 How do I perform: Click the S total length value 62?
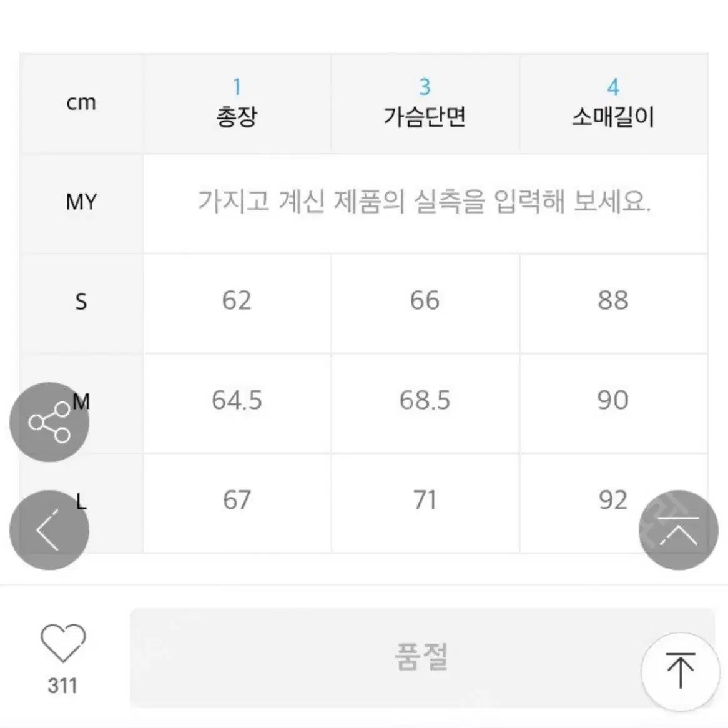tap(237, 300)
